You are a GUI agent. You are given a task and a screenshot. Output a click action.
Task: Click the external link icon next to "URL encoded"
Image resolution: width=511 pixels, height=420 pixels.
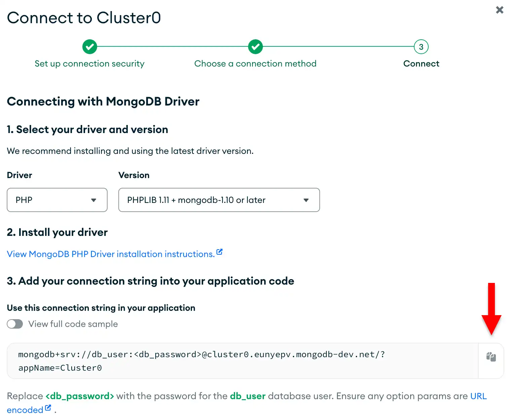48,407
